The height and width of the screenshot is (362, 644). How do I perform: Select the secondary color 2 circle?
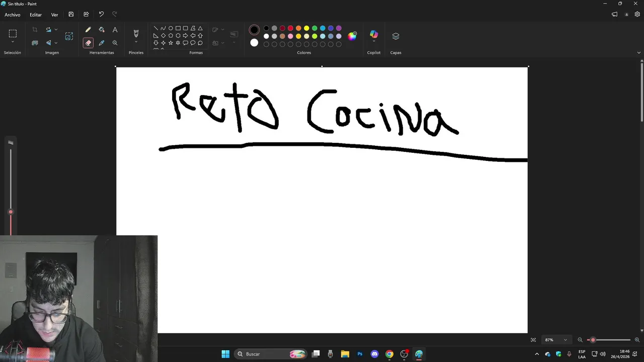click(x=254, y=43)
